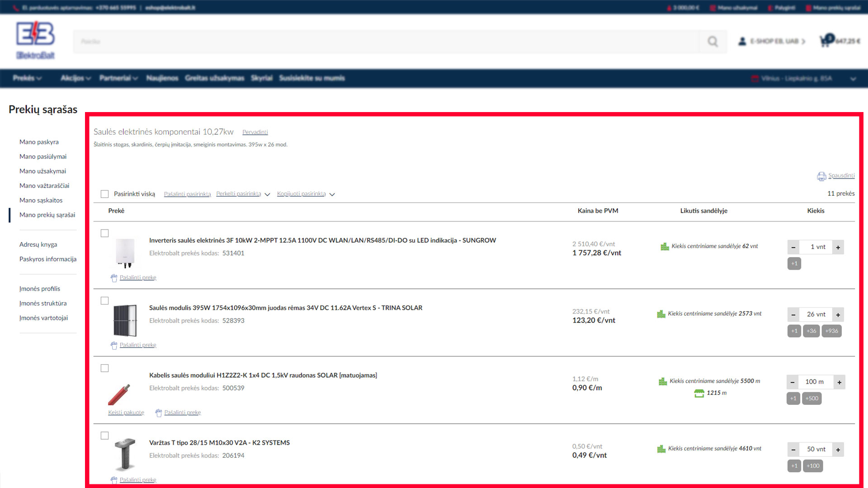
Task: Click the trash icon under the Sungrow inverter
Action: pyautogui.click(x=114, y=278)
